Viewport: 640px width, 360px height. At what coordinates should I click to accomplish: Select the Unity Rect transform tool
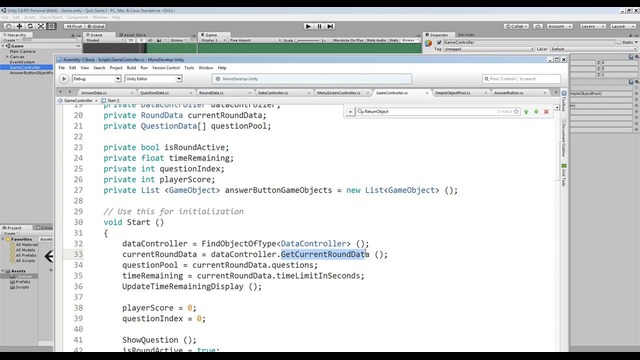pyautogui.click(x=51, y=26)
